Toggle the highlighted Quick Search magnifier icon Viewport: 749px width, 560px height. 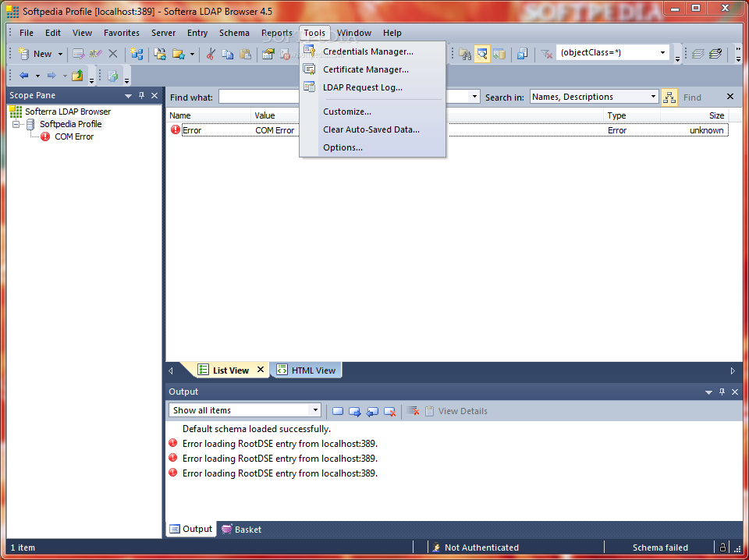482,54
